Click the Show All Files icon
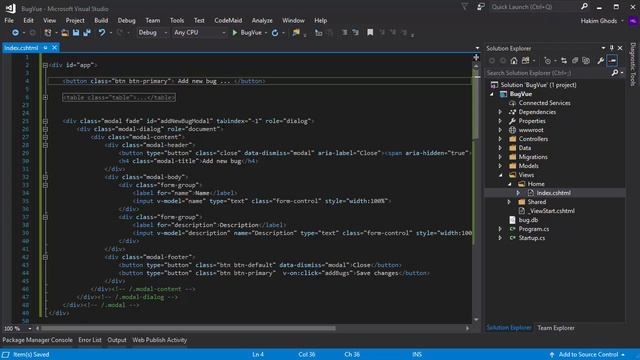The height and width of the screenshot is (360, 640). pyautogui.click(x=586, y=61)
